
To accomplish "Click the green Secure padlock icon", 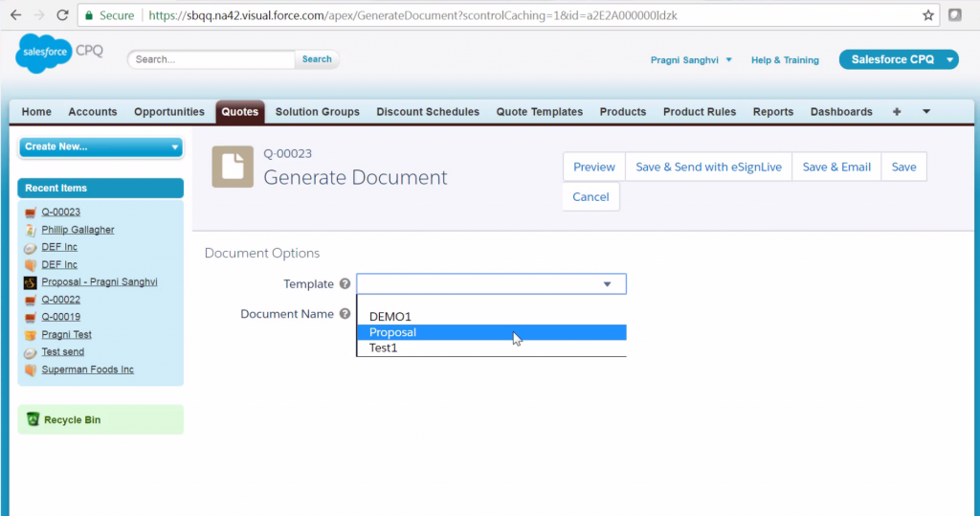I will [x=89, y=15].
